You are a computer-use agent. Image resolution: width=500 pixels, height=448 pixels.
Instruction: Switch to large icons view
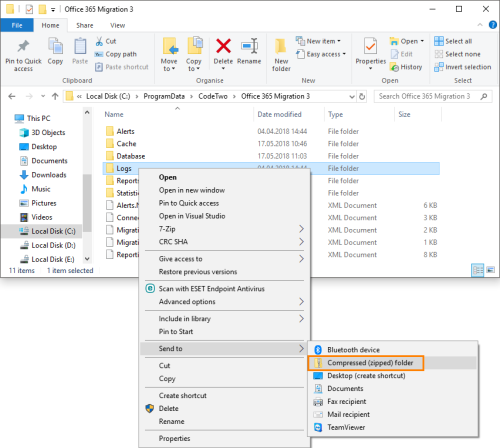point(491,270)
